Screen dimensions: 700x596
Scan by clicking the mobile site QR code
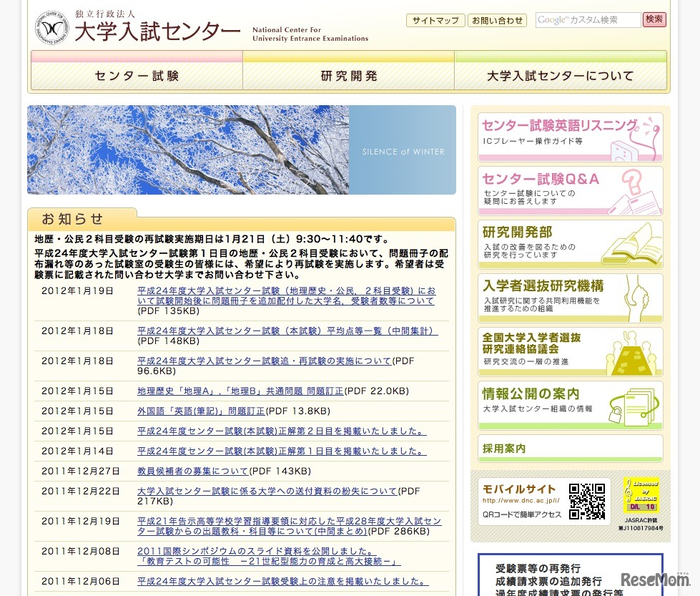pyautogui.click(x=587, y=503)
